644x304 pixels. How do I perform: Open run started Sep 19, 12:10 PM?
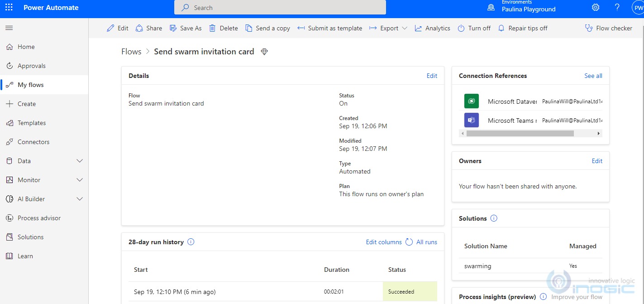click(175, 292)
